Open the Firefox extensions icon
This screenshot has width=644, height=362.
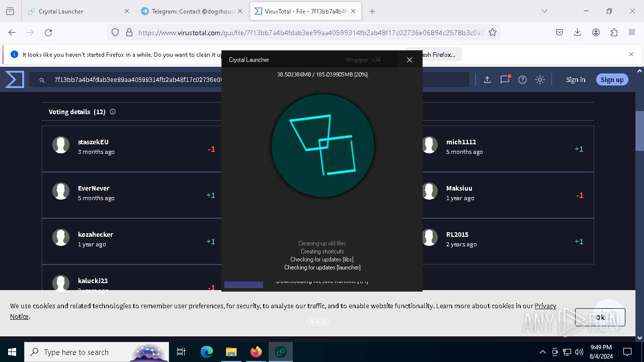point(614,32)
